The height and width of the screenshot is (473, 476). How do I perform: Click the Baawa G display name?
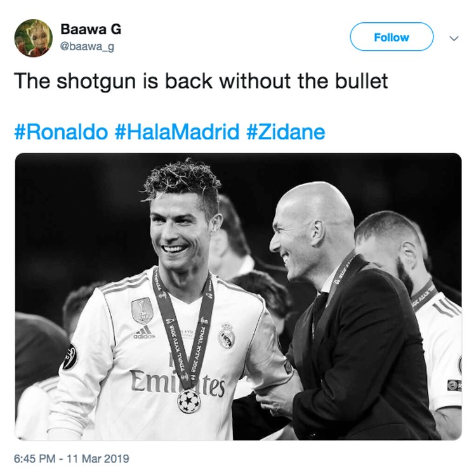(x=91, y=29)
